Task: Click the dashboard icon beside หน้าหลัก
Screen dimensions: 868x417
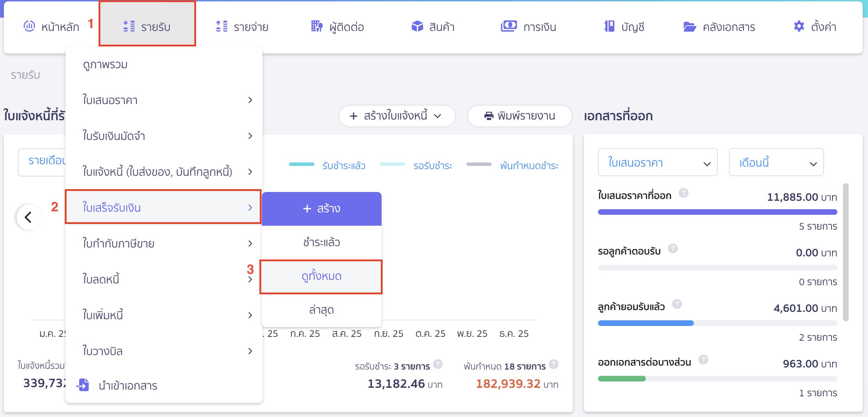Action: click(x=29, y=26)
